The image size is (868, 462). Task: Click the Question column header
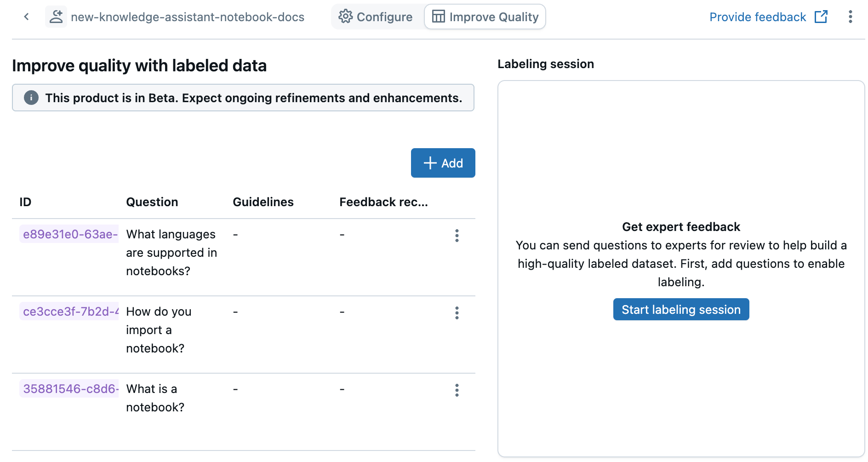152,202
